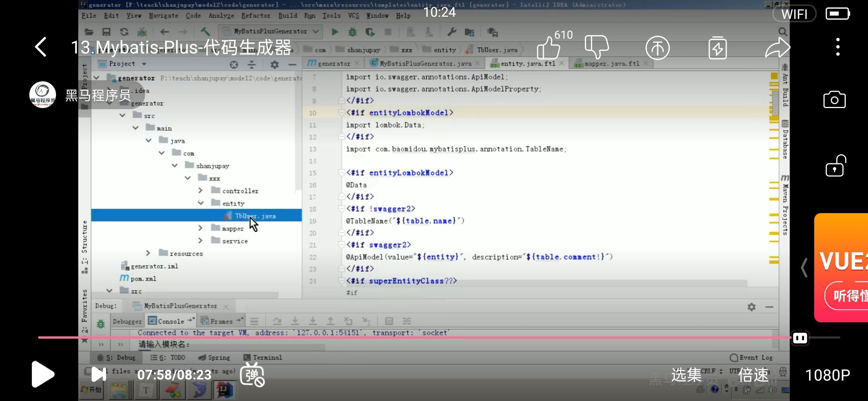Toggle danmaku bullet comments off
Image resolution: width=868 pixels, height=401 pixels.
pyautogui.click(x=252, y=375)
